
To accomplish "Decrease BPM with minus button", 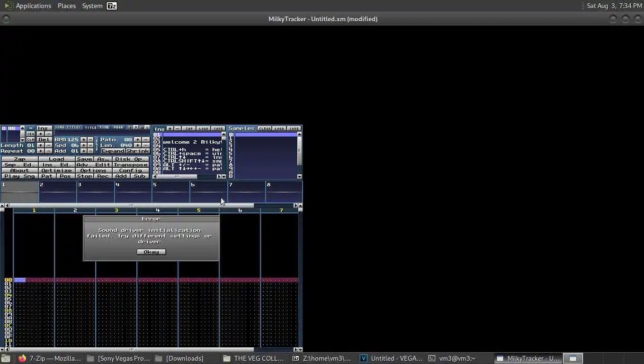I will (x=90, y=140).
